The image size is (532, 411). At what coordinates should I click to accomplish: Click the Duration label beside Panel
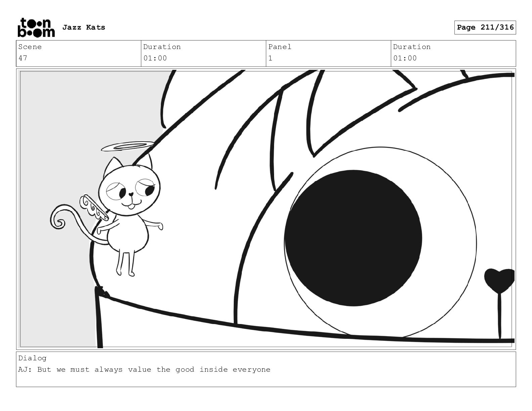pos(412,47)
